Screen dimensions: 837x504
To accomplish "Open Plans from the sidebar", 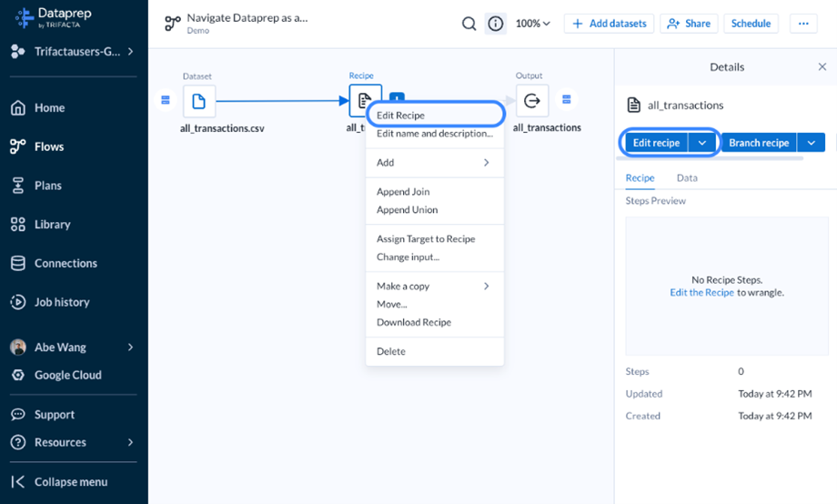I will tap(35, 186).
